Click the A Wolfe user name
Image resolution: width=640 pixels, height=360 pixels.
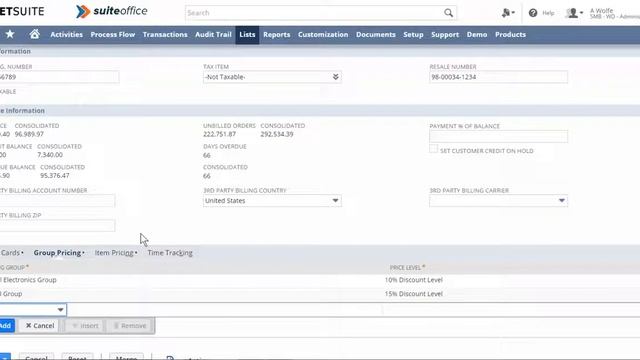pyautogui.click(x=601, y=11)
